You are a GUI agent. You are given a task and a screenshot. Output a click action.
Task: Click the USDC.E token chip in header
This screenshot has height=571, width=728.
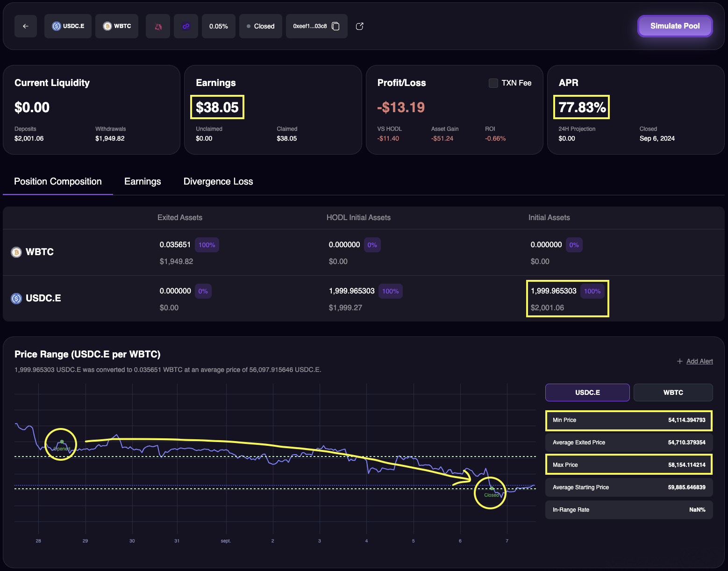click(68, 26)
